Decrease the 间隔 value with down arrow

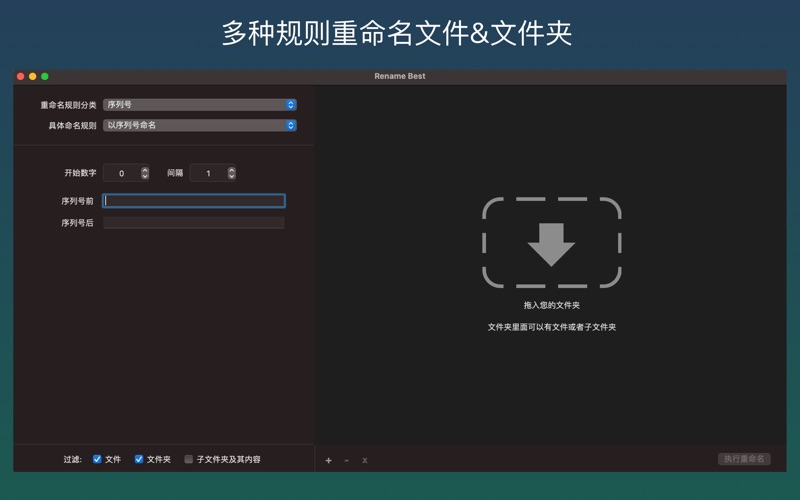pos(232,177)
